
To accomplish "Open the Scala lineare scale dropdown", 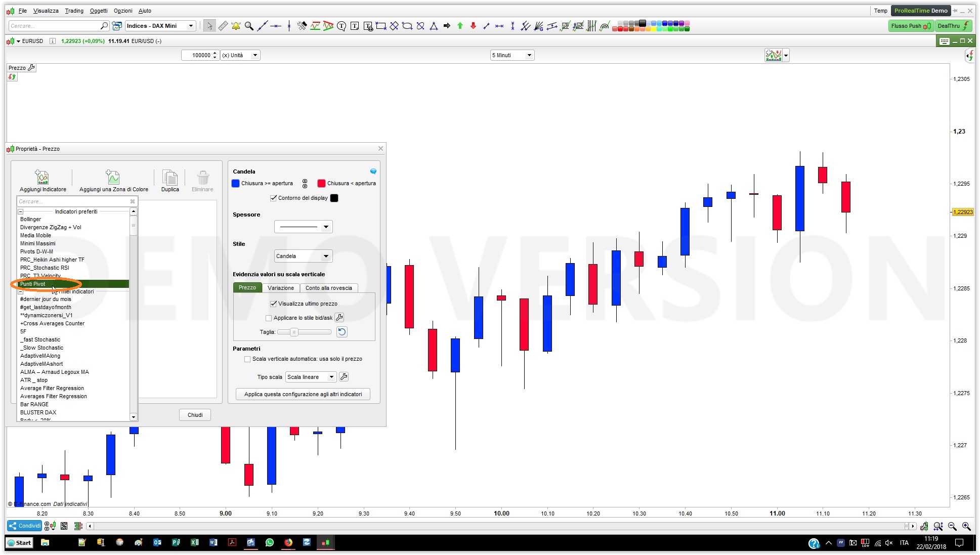I will pyautogui.click(x=311, y=377).
